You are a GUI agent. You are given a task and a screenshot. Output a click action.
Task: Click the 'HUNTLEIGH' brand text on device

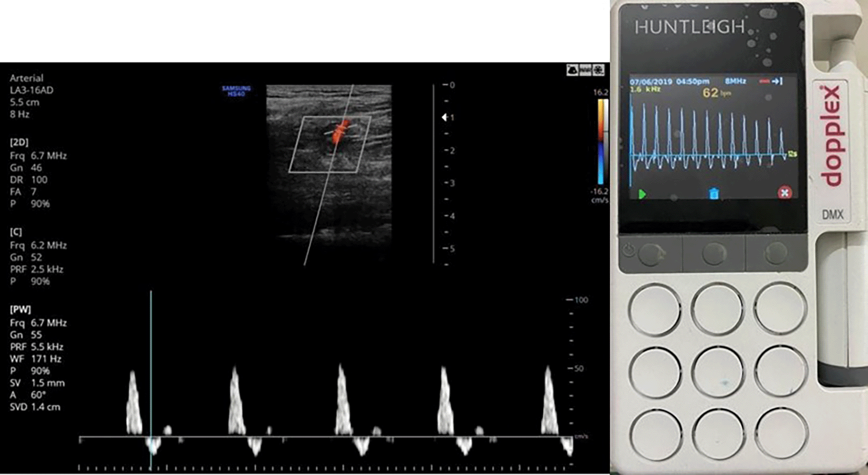[690, 27]
